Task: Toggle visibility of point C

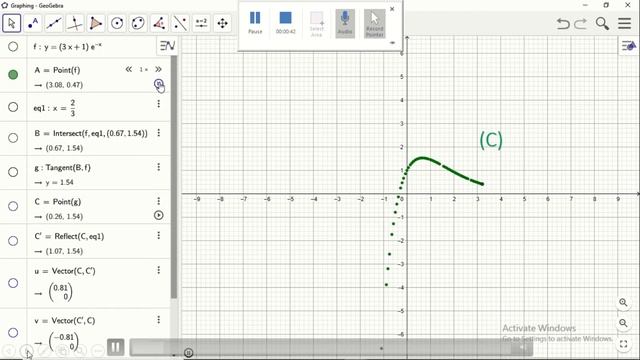Action: coord(13,206)
